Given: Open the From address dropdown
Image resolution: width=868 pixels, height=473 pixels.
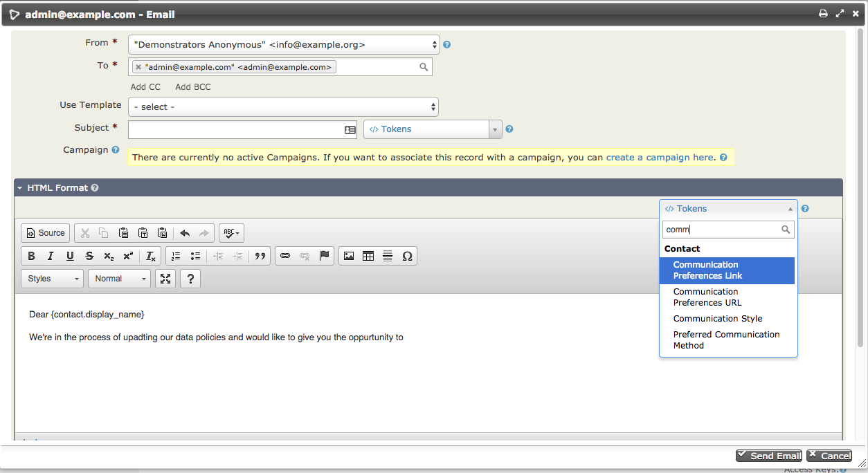Looking at the screenshot, I should click(x=283, y=45).
